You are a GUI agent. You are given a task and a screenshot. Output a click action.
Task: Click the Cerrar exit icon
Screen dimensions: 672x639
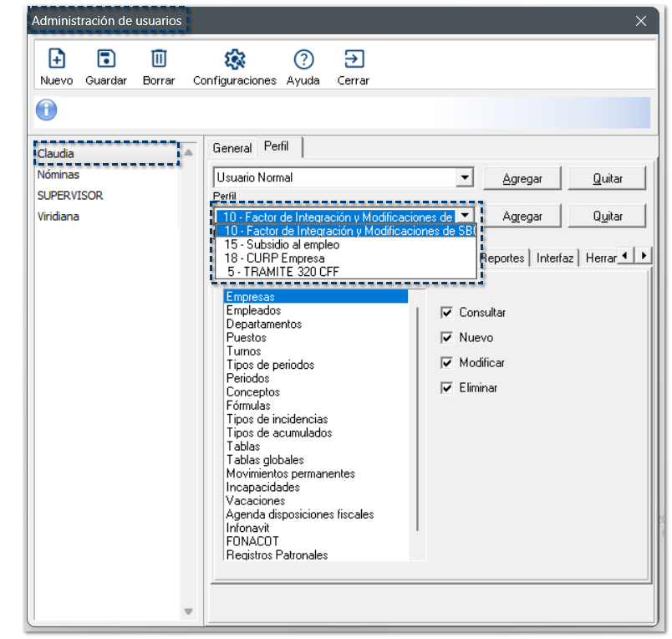click(354, 59)
